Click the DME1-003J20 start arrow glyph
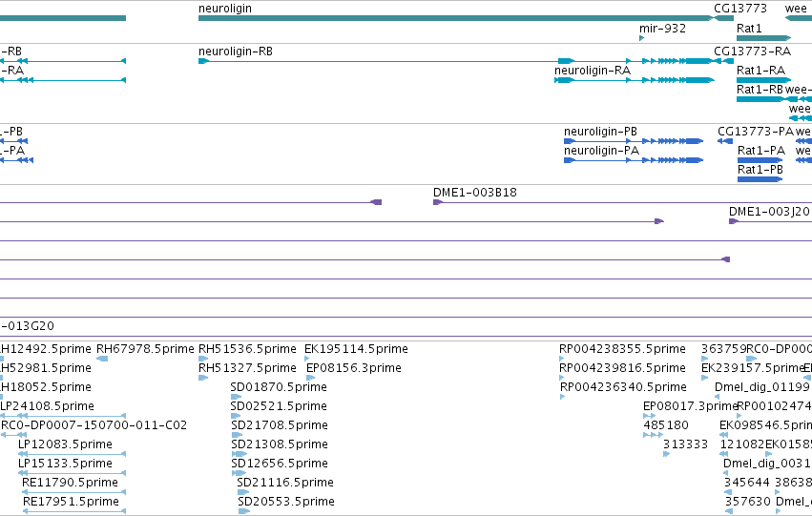This screenshot has height=516, width=812. coord(734,221)
